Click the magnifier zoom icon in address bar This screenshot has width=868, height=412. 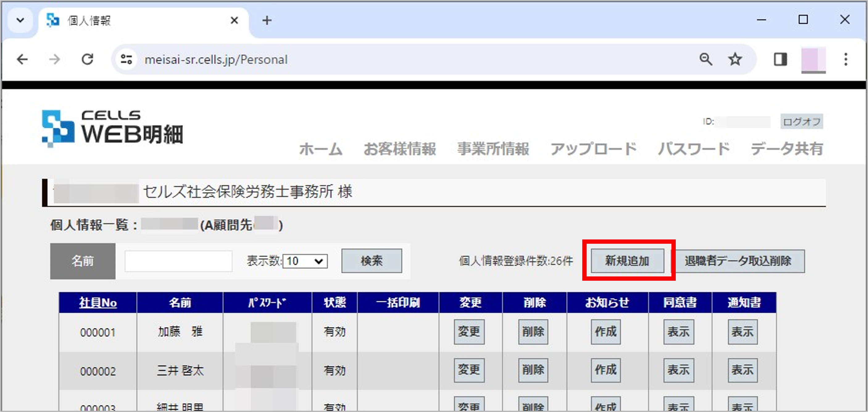point(706,59)
